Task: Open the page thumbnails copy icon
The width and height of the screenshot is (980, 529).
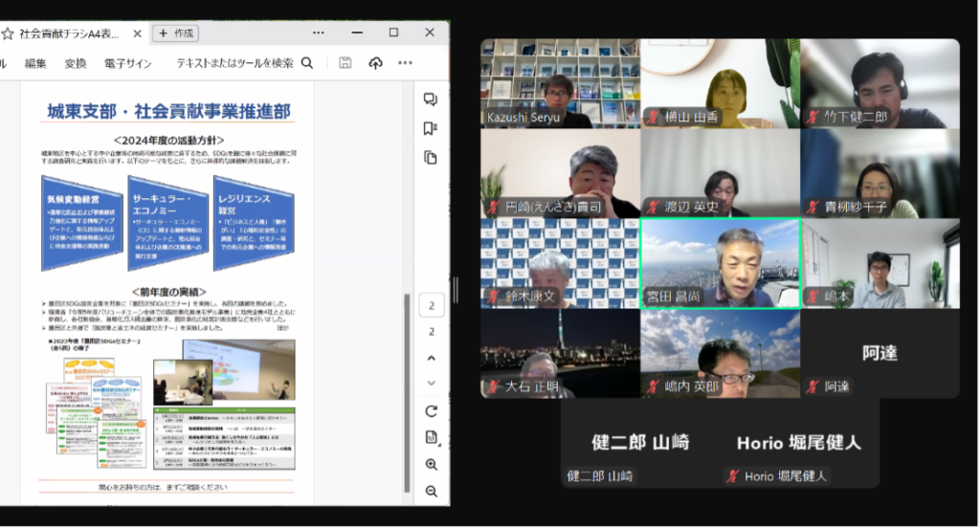Action: click(x=431, y=158)
